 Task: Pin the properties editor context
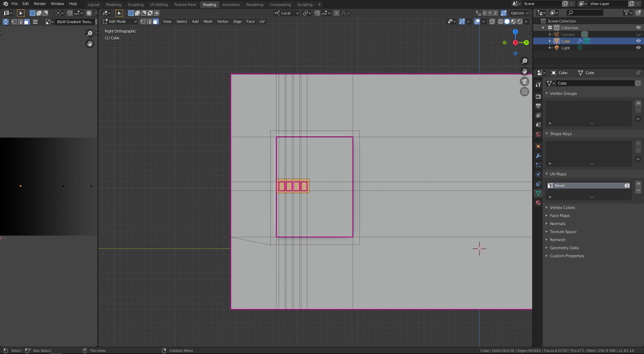[x=638, y=73]
